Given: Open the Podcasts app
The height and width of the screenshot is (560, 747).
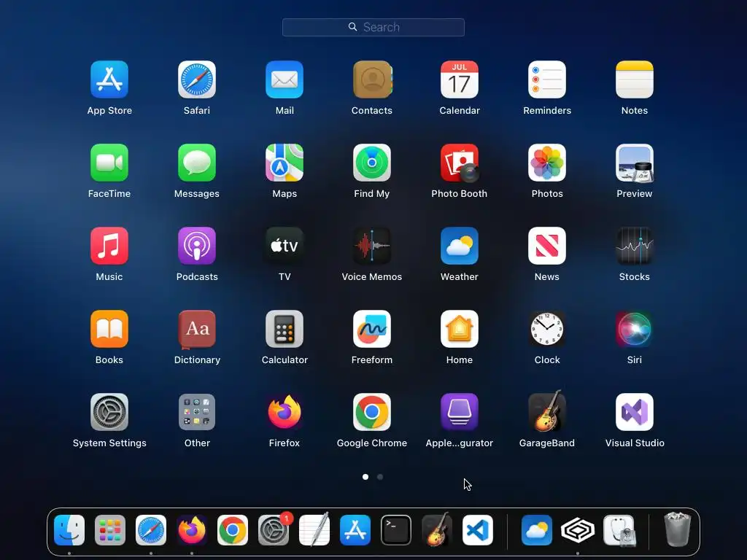Looking at the screenshot, I should click(x=197, y=246).
